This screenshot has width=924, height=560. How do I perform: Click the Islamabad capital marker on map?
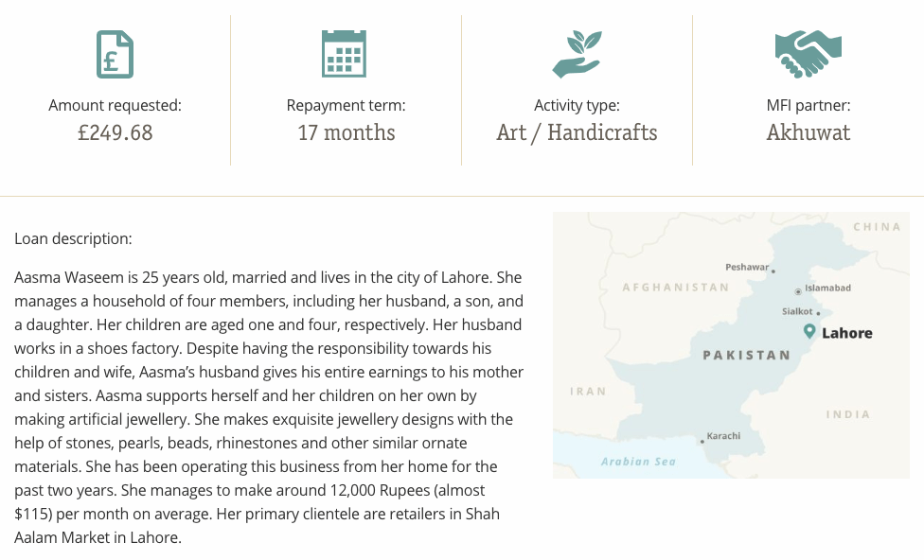click(798, 291)
